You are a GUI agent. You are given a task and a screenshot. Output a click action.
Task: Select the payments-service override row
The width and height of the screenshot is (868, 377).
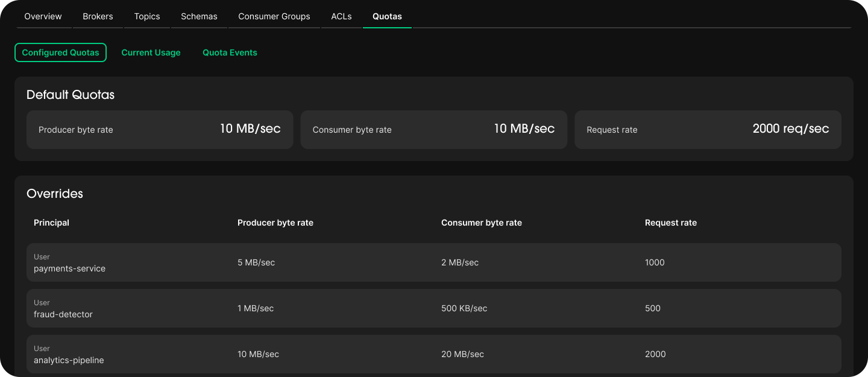[433, 262]
